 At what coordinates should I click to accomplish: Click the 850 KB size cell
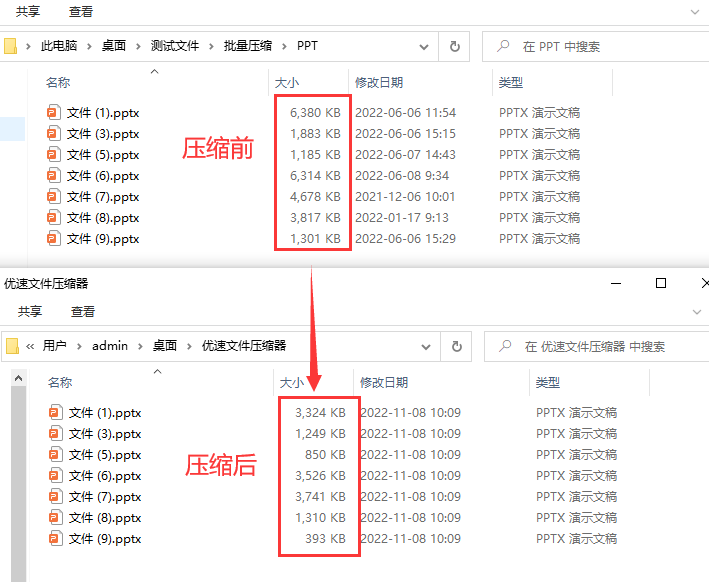click(325, 454)
